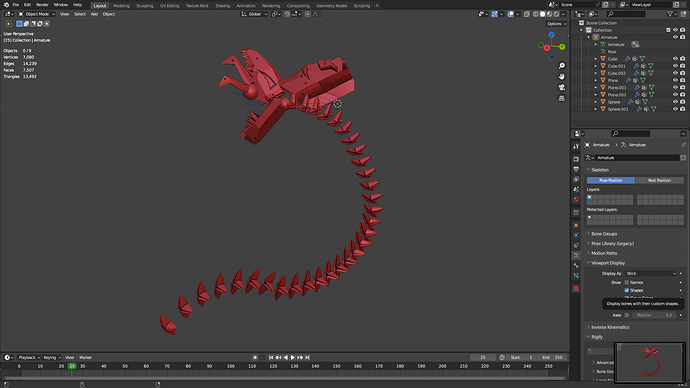Switch perspective/orthographic with the grid icon
690x388 pixels.
coord(562,99)
